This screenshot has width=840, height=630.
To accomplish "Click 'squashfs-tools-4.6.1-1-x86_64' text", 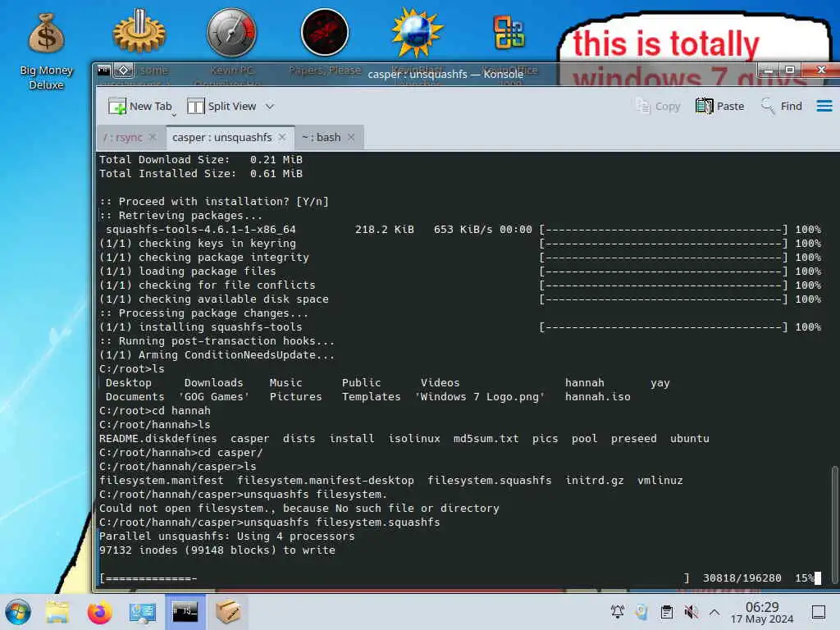I will click(201, 230).
